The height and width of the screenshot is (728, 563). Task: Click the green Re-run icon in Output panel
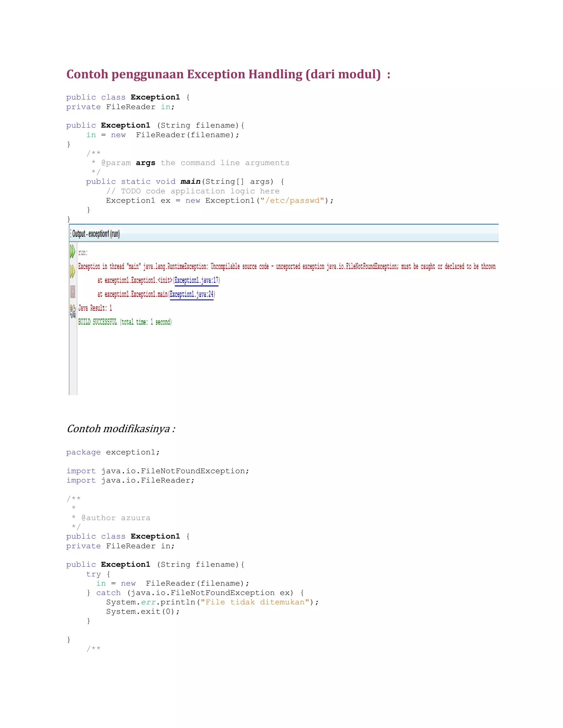point(72,251)
